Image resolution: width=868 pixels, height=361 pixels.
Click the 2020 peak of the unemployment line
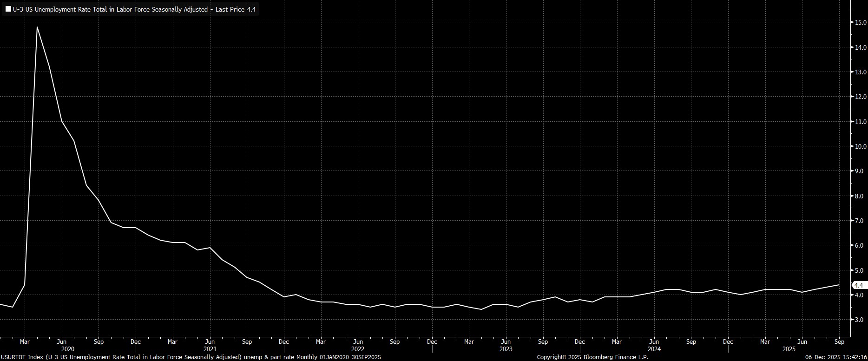pyautogui.click(x=37, y=27)
